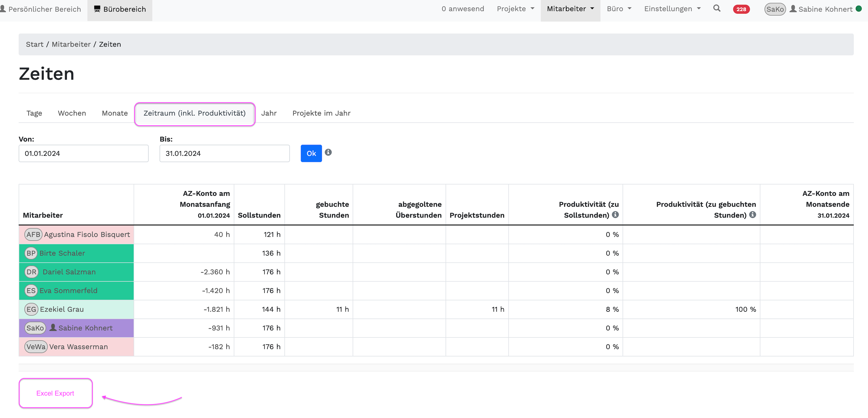Open the Mitarbeiter dropdown menu

click(570, 9)
